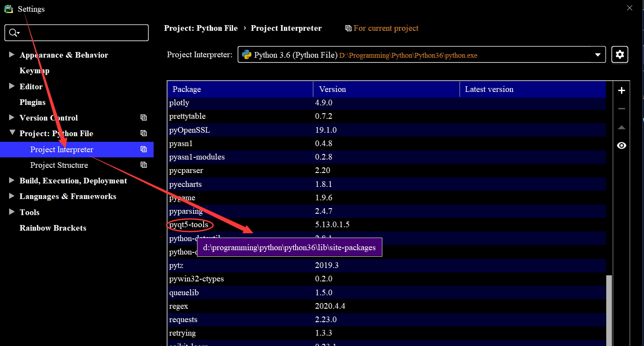Click the plus icon to install package

(x=621, y=91)
